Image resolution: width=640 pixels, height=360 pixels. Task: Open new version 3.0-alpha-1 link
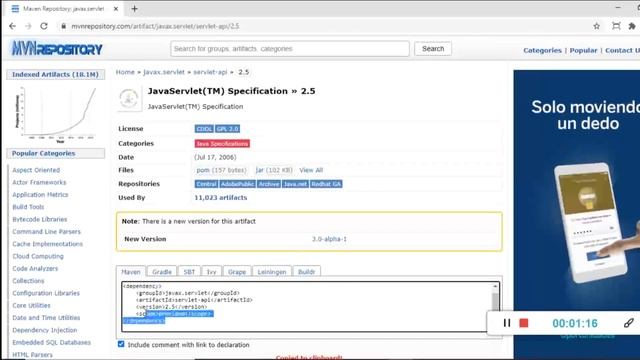coord(329,239)
